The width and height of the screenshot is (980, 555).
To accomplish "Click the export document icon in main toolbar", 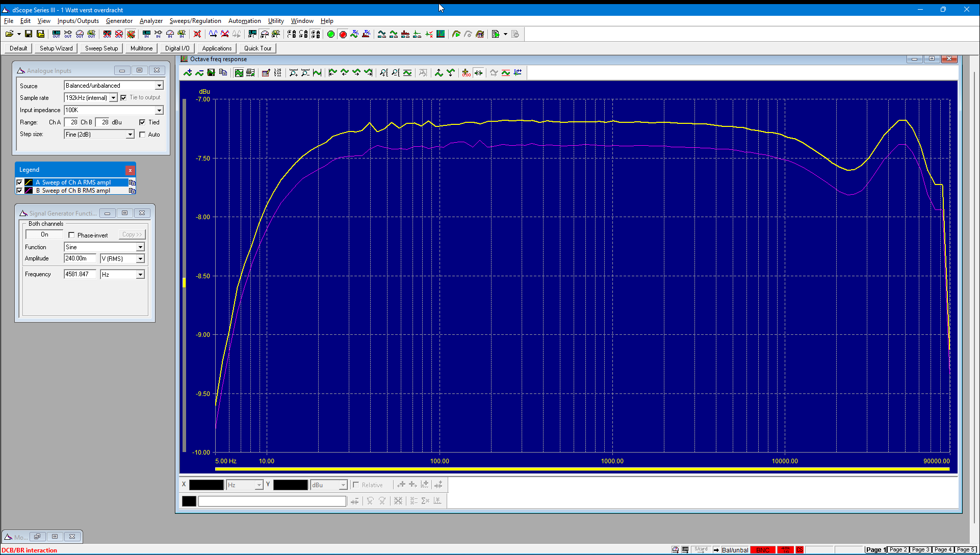I will (495, 34).
